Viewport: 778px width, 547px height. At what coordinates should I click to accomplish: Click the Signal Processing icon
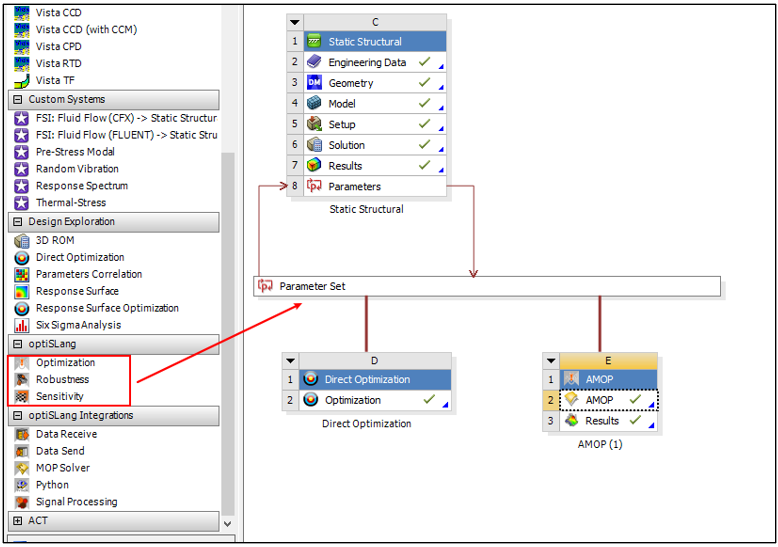pos(21,502)
